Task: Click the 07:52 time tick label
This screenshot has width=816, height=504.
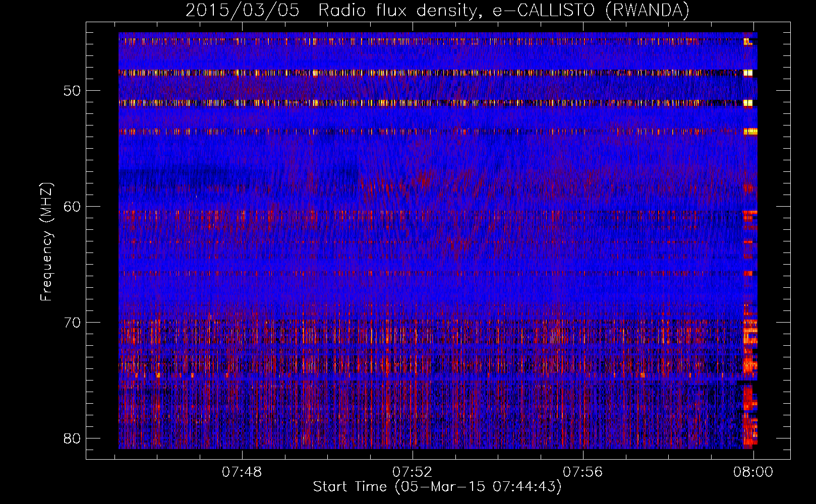Action: click(413, 472)
